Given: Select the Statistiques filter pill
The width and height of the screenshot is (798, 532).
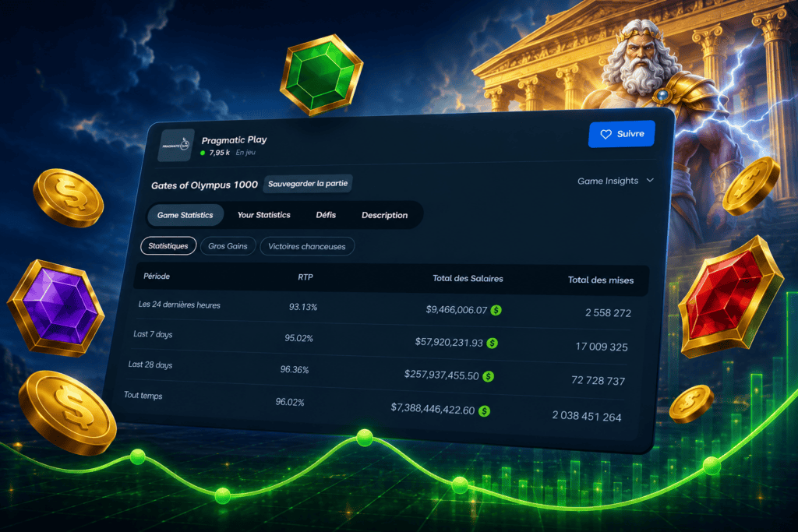Looking at the screenshot, I should pos(168,245).
